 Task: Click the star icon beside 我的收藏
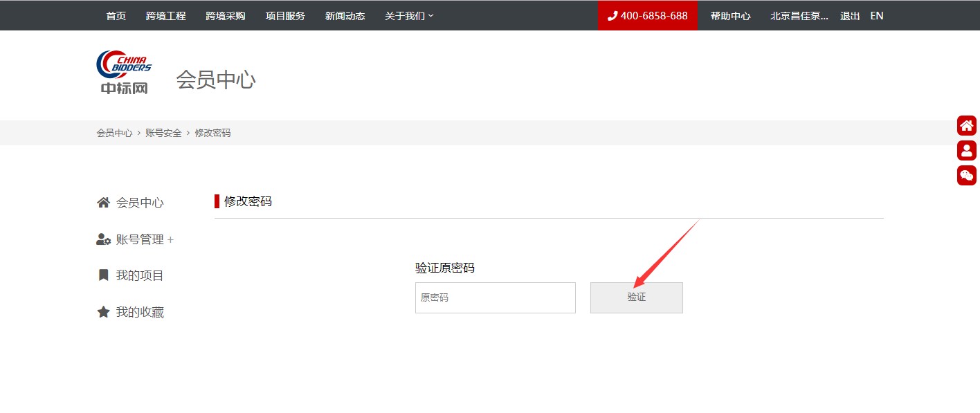click(x=103, y=312)
